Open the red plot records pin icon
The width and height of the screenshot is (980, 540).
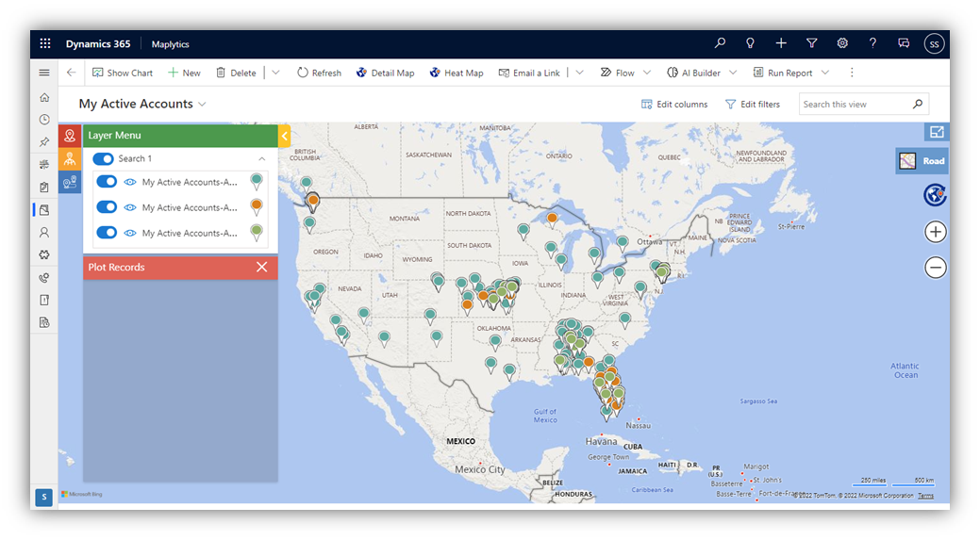pyautogui.click(x=70, y=136)
